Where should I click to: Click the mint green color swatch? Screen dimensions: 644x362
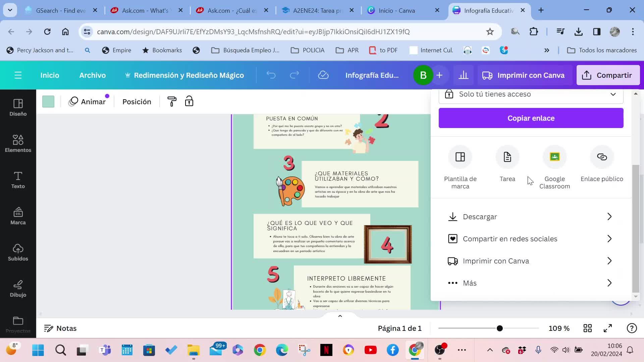(48, 102)
